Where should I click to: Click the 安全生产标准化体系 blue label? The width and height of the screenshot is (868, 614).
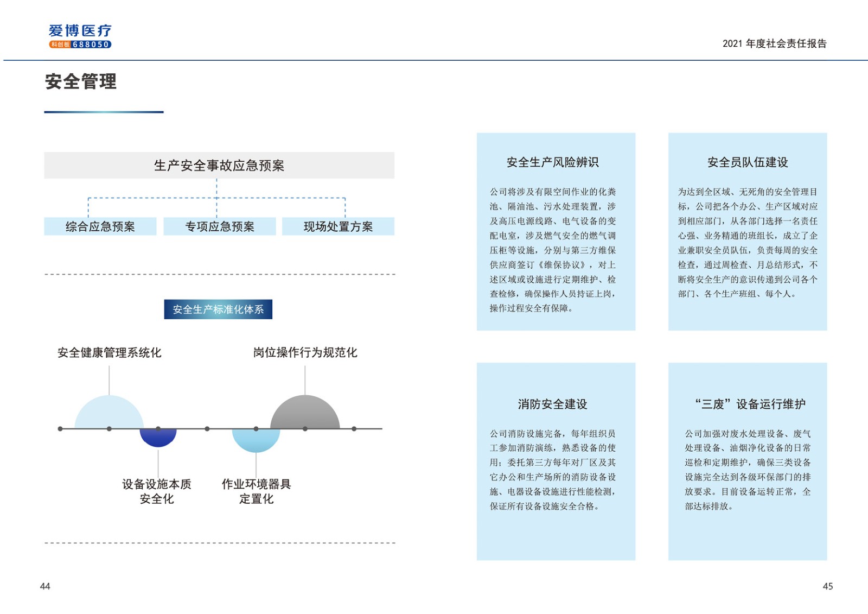[x=218, y=309]
